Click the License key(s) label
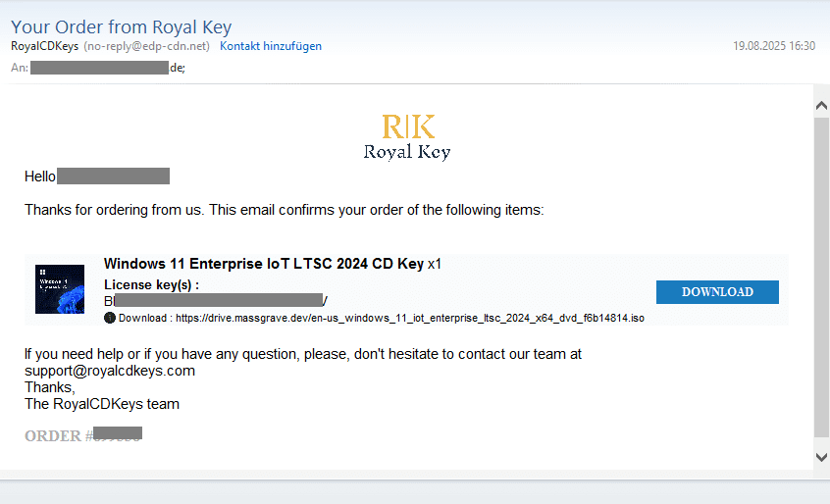 pyautogui.click(x=151, y=284)
